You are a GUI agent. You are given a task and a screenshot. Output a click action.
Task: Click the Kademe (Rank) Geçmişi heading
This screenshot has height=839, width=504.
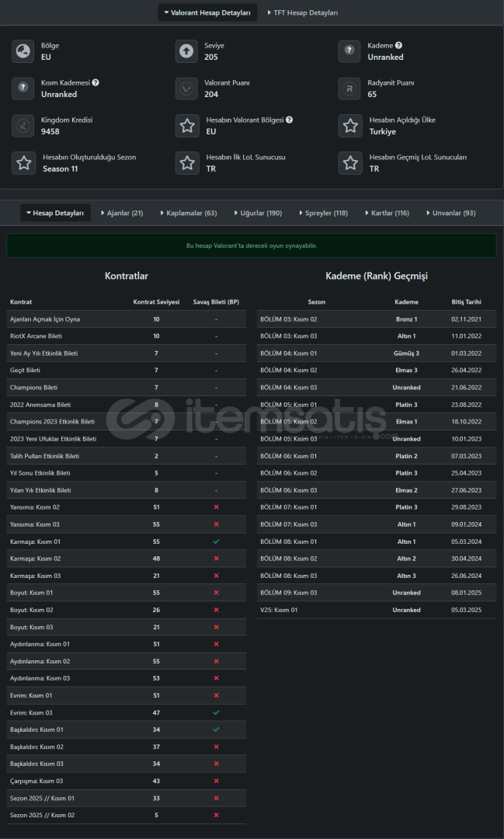[376, 276]
